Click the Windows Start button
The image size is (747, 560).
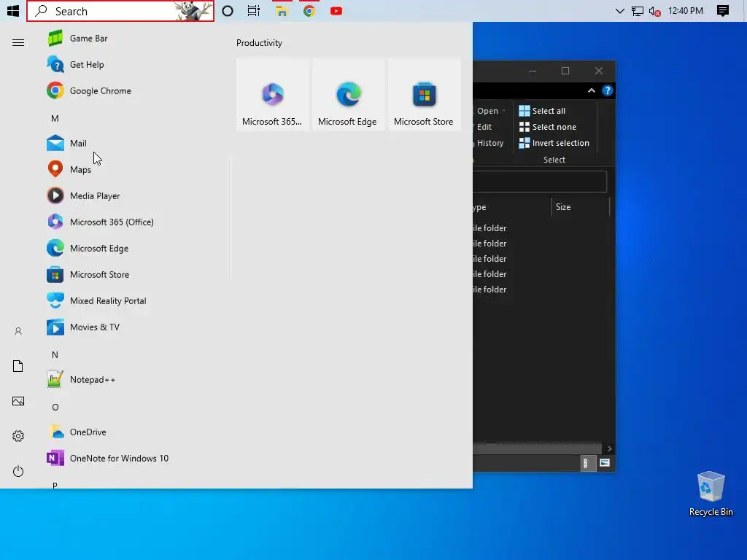pos(13,10)
